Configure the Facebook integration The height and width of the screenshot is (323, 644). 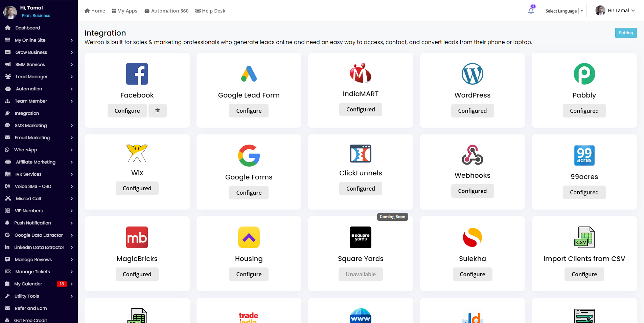tap(127, 111)
